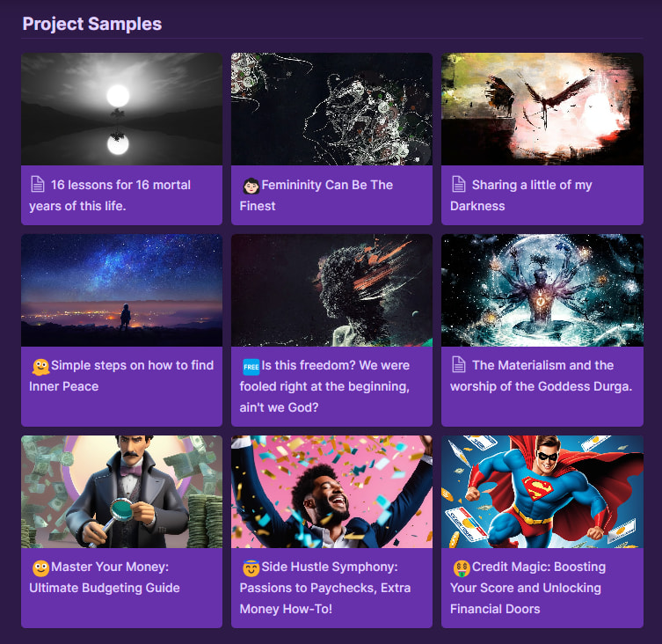The image size is (662, 644).
Task: Click the page icon beside "16 lessons" title
Action: (38, 185)
